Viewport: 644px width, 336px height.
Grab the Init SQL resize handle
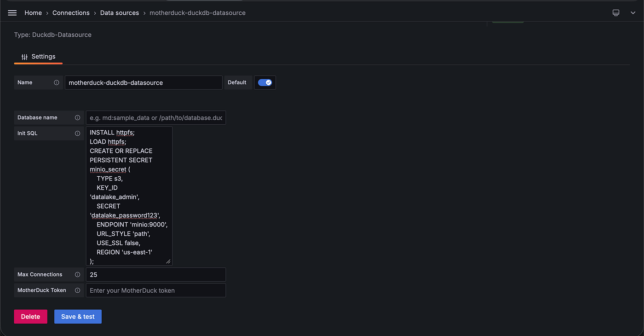(x=168, y=261)
